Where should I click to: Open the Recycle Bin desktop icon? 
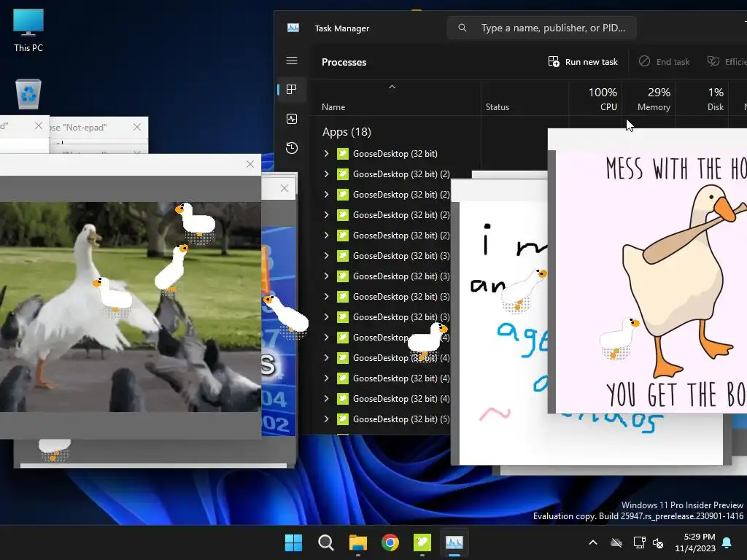[28, 94]
